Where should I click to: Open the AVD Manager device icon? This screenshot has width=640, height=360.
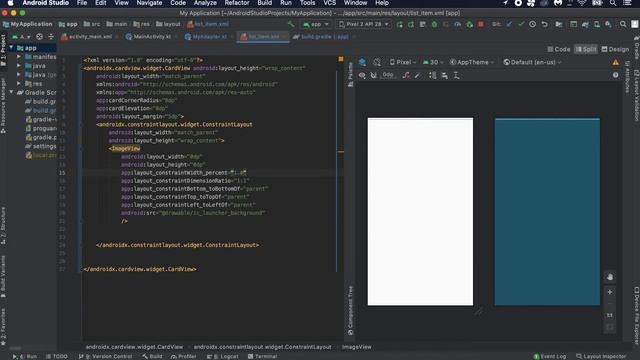click(x=597, y=24)
